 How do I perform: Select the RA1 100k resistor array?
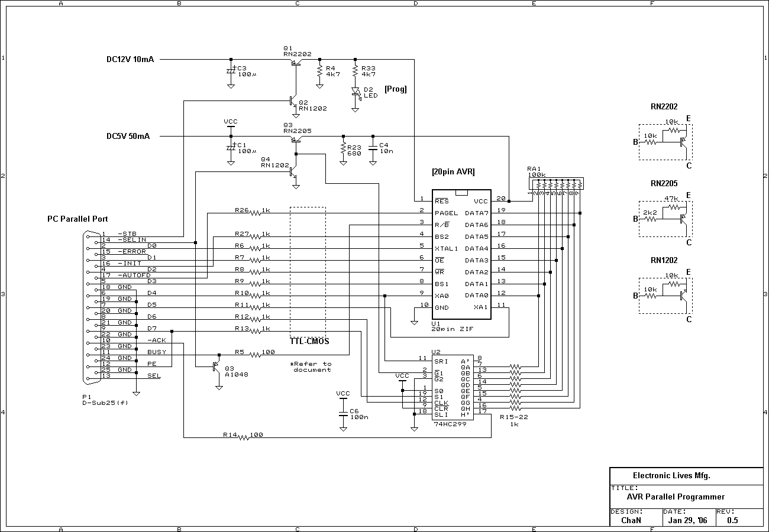coord(556,184)
